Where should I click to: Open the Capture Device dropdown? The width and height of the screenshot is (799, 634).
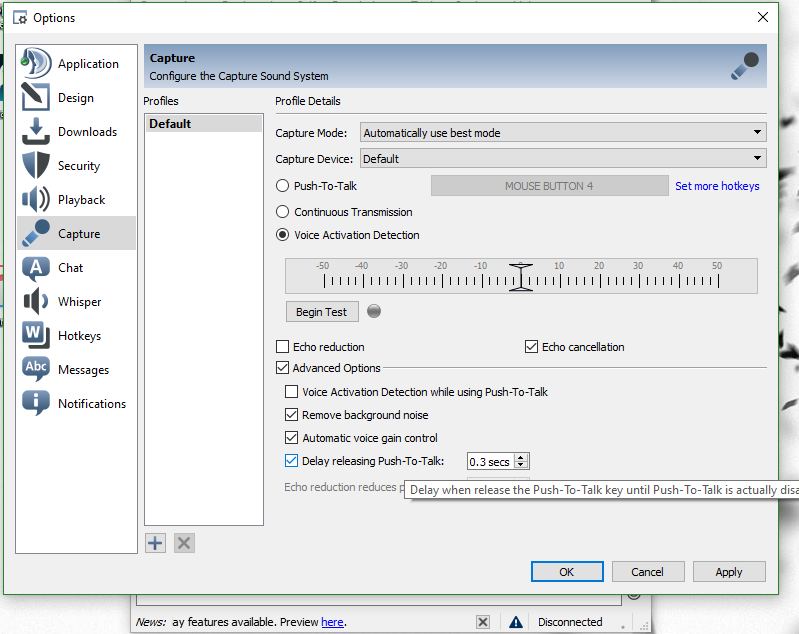click(x=563, y=158)
